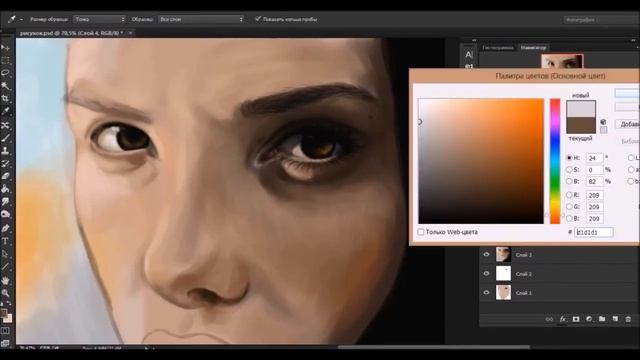Image resolution: width=640 pixels, height=360 pixels.
Task: Add a layer mask
Action: point(576,319)
